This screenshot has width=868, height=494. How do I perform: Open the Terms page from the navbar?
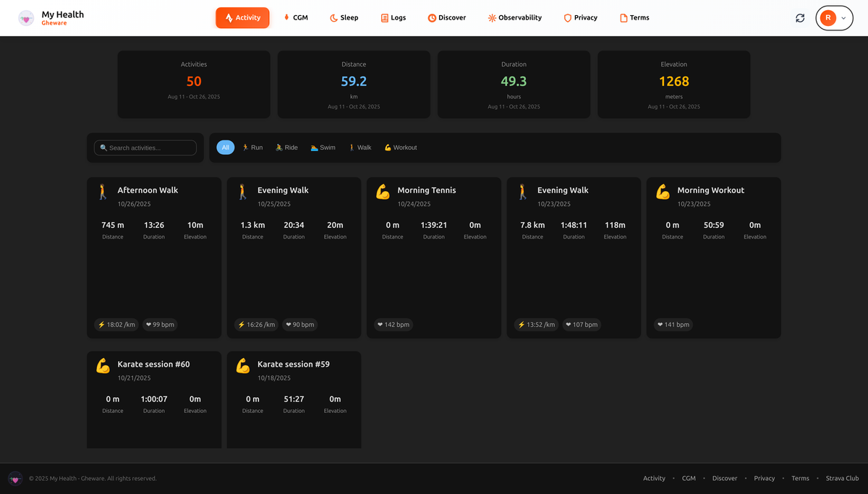coord(634,17)
